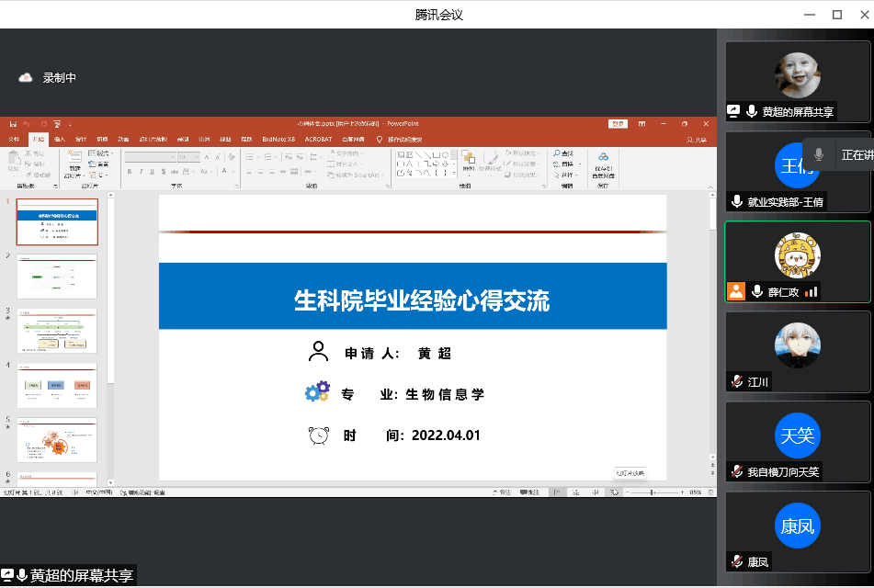Click the cloud recording icon next to 录制中
The width and height of the screenshot is (874, 588).
[x=26, y=78]
